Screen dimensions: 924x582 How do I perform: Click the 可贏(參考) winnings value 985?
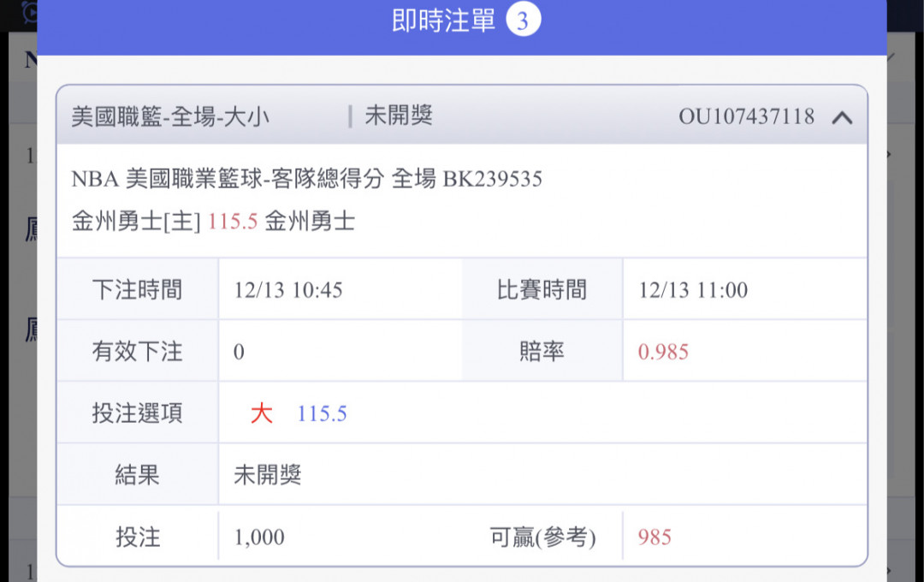654,537
